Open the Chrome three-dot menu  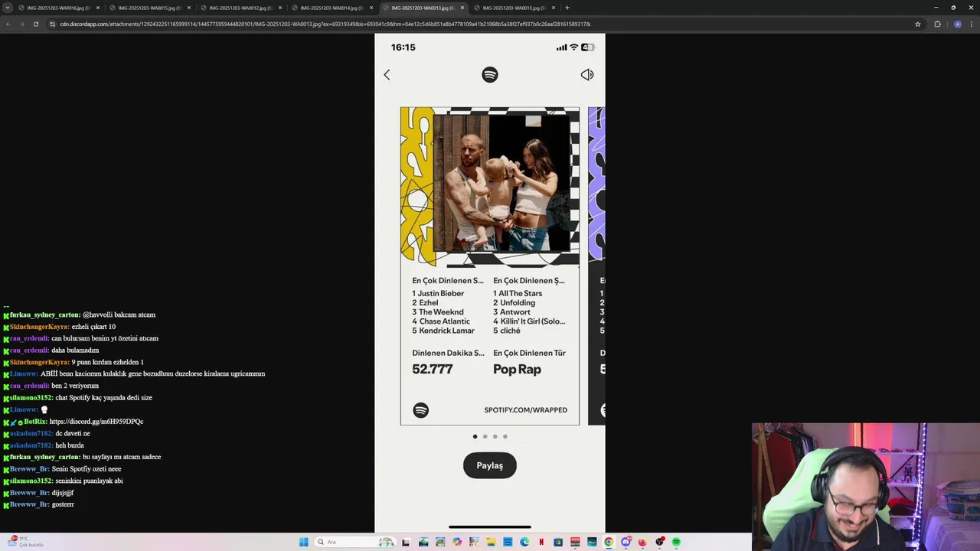972,24
